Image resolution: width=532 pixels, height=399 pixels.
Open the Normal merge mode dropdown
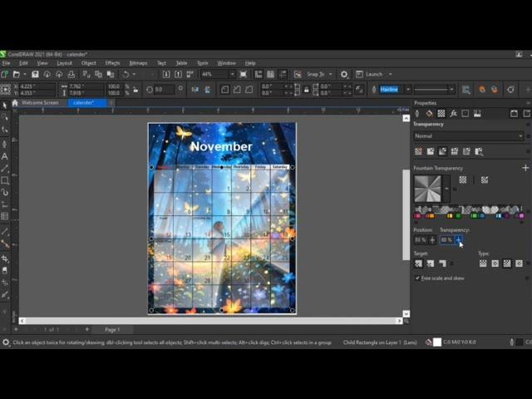(468, 136)
